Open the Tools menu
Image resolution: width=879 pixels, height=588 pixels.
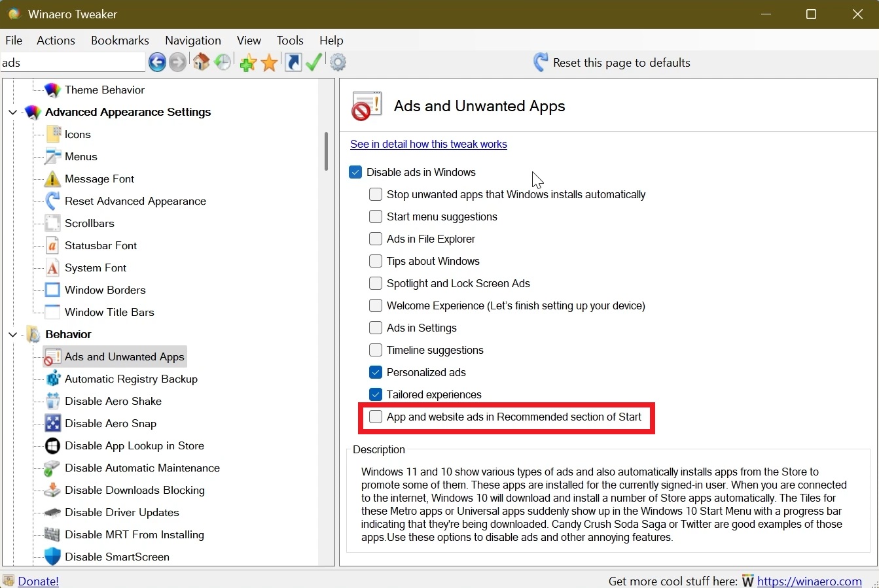[x=290, y=40]
